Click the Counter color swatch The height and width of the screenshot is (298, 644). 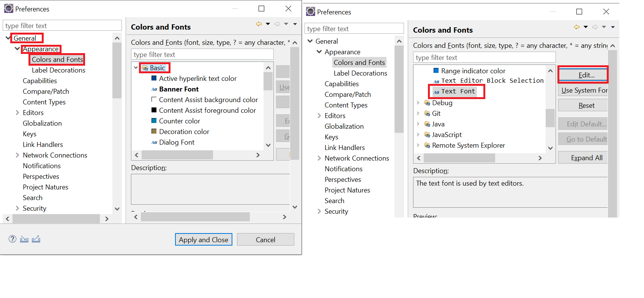pos(154,121)
